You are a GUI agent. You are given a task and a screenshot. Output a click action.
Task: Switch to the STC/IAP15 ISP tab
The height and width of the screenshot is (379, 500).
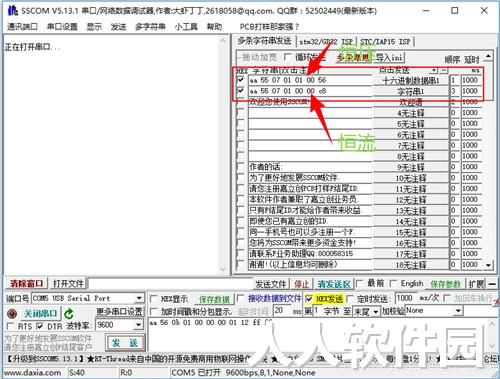click(385, 42)
